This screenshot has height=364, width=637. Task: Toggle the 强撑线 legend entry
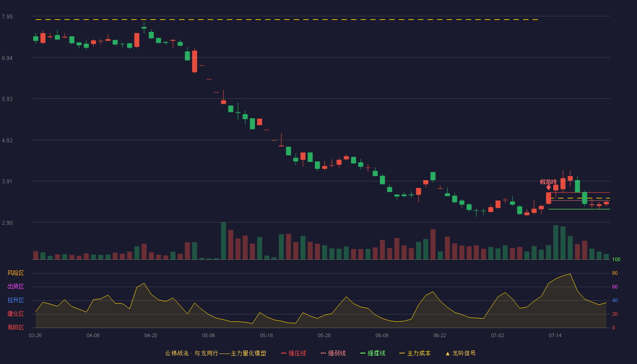pyautogui.click(x=373, y=353)
